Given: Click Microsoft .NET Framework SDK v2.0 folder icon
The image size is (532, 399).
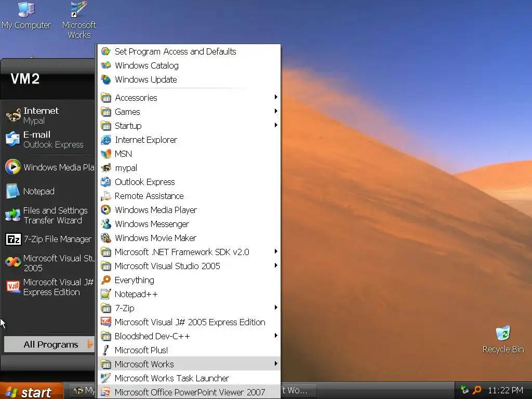Looking at the screenshot, I should (x=106, y=252).
